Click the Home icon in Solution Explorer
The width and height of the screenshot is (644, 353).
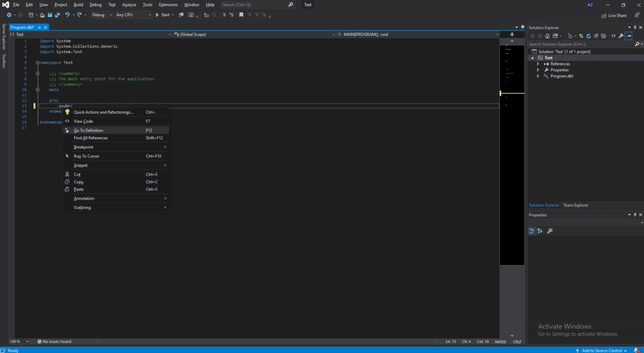pos(548,36)
